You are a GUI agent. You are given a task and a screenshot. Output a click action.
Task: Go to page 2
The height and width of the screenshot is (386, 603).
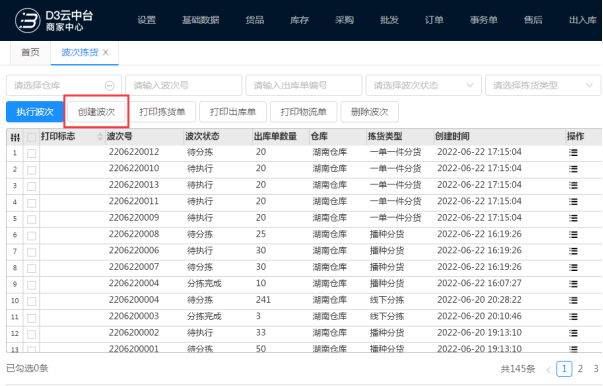tap(580, 369)
